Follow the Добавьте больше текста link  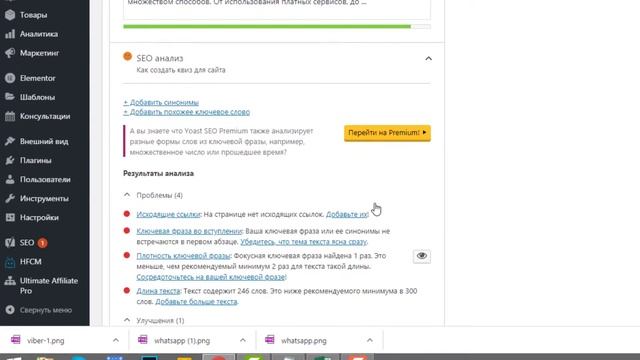(196, 302)
